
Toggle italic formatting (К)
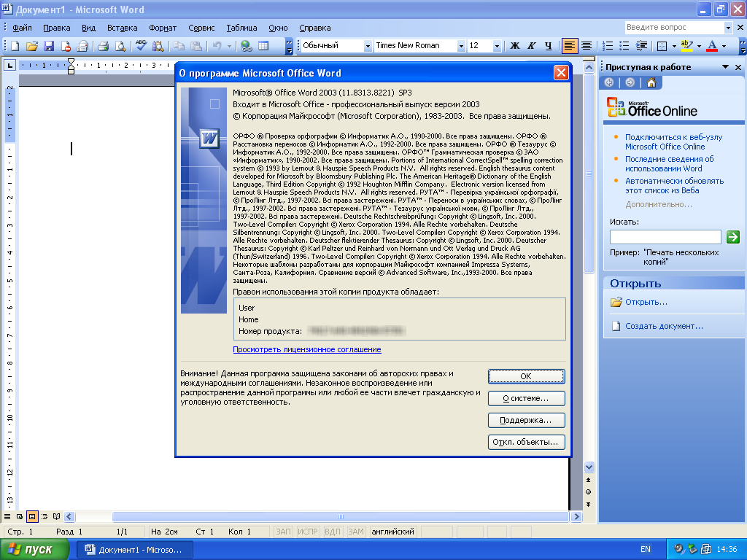[531, 46]
